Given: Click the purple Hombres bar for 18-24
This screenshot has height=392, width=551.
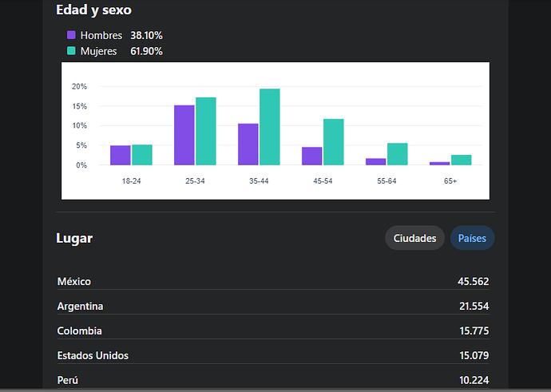Looking at the screenshot, I should (x=121, y=156).
